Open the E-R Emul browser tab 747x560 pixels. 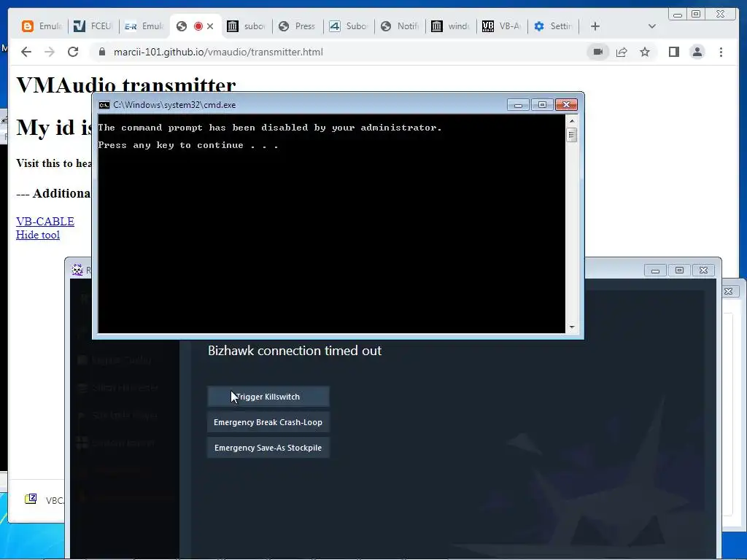click(144, 26)
